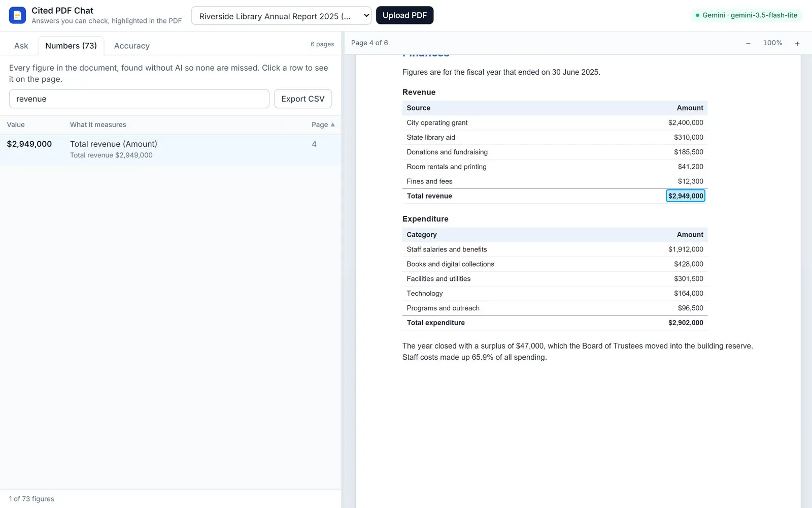Screen dimensions: 812x508
Task: Click the 1 of 73 figures status
Action: click(x=31, y=499)
